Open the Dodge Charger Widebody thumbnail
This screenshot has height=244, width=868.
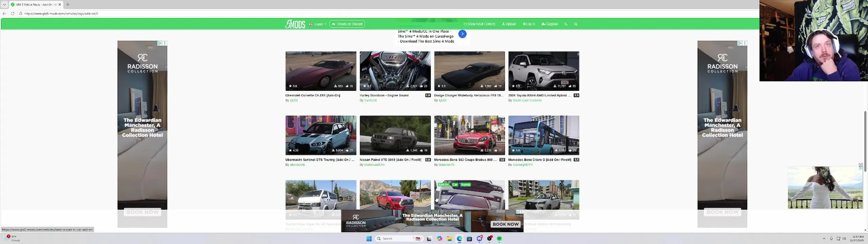coord(469,71)
